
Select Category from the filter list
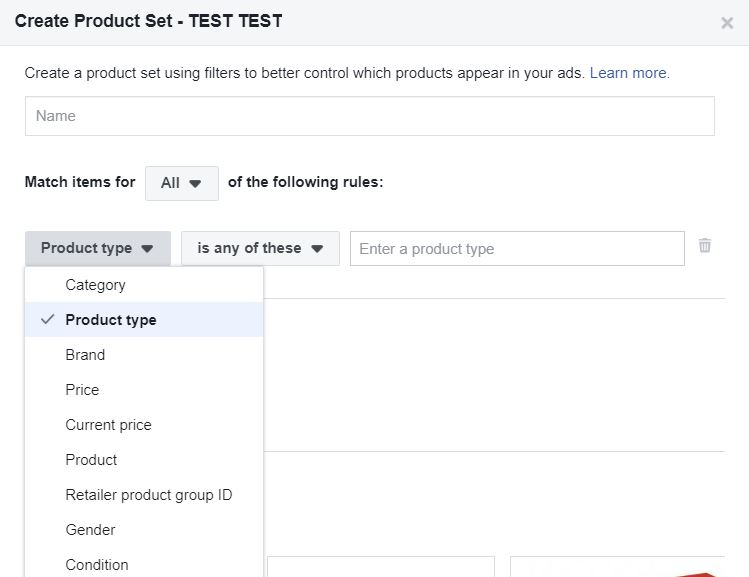click(x=95, y=285)
